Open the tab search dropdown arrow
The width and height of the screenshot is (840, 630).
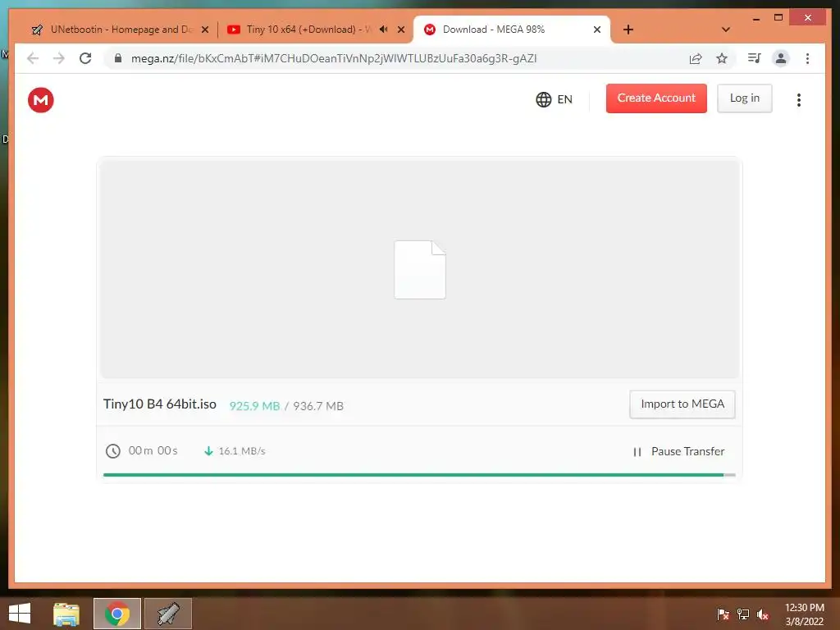[726, 30]
